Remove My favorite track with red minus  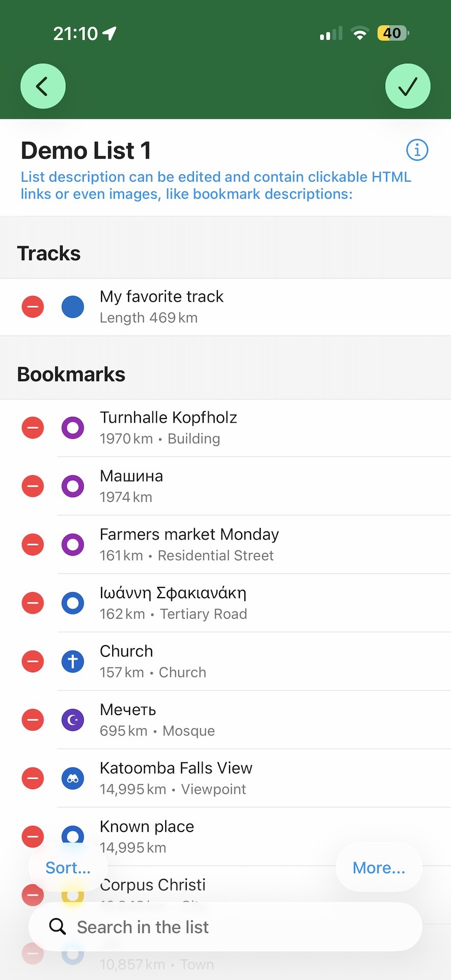pyautogui.click(x=33, y=307)
